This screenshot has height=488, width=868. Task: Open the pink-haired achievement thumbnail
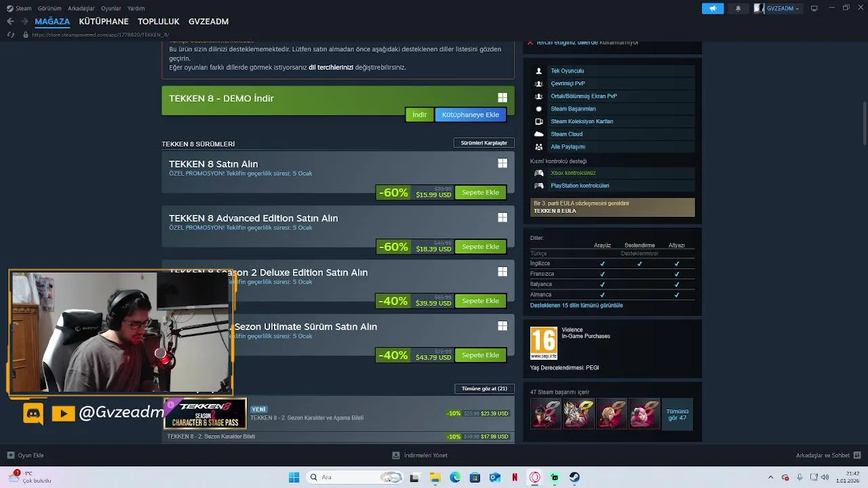[644, 414]
